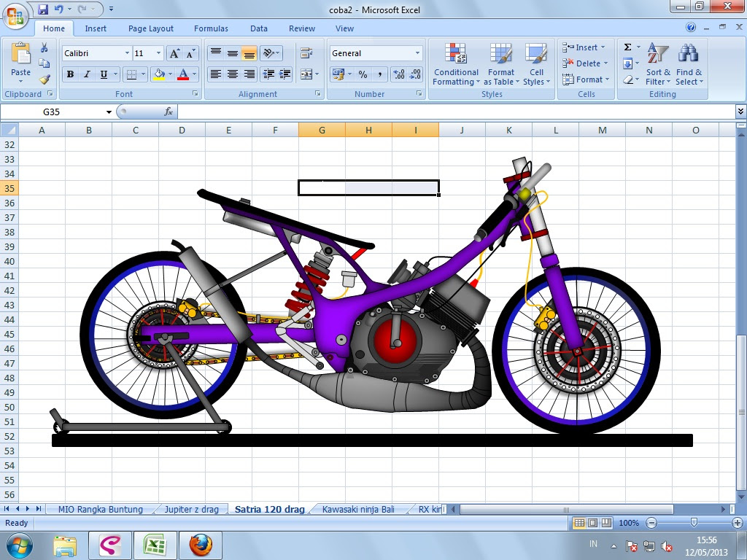Click the zoom slider handle
The height and width of the screenshot is (560, 747).
click(x=694, y=523)
